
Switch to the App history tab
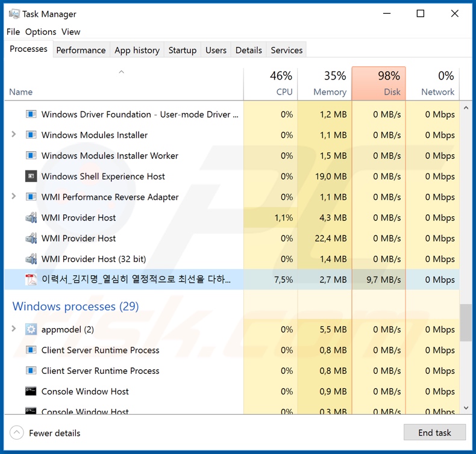point(137,50)
